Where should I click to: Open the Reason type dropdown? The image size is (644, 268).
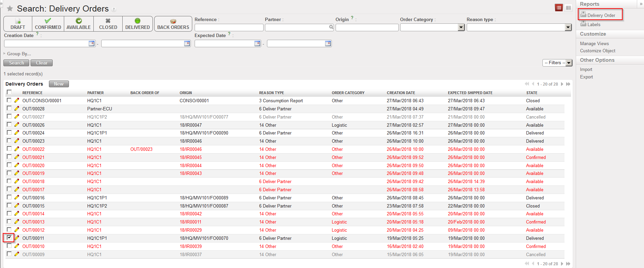pos(568,28)
